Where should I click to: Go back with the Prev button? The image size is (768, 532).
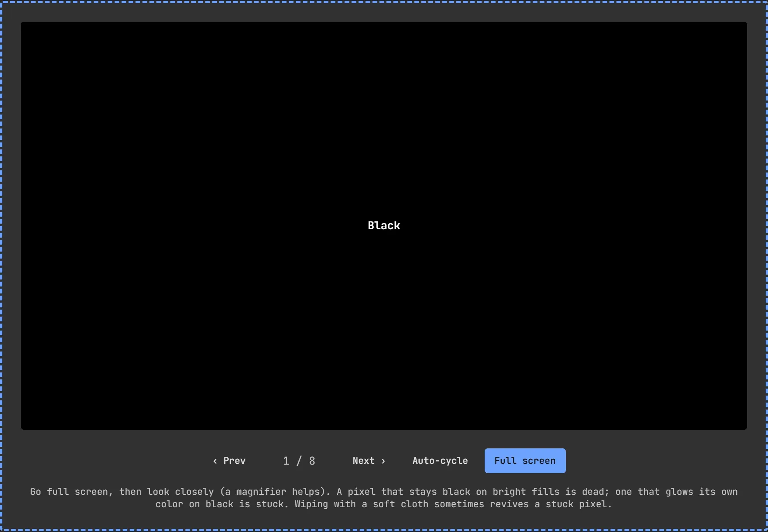229,461
